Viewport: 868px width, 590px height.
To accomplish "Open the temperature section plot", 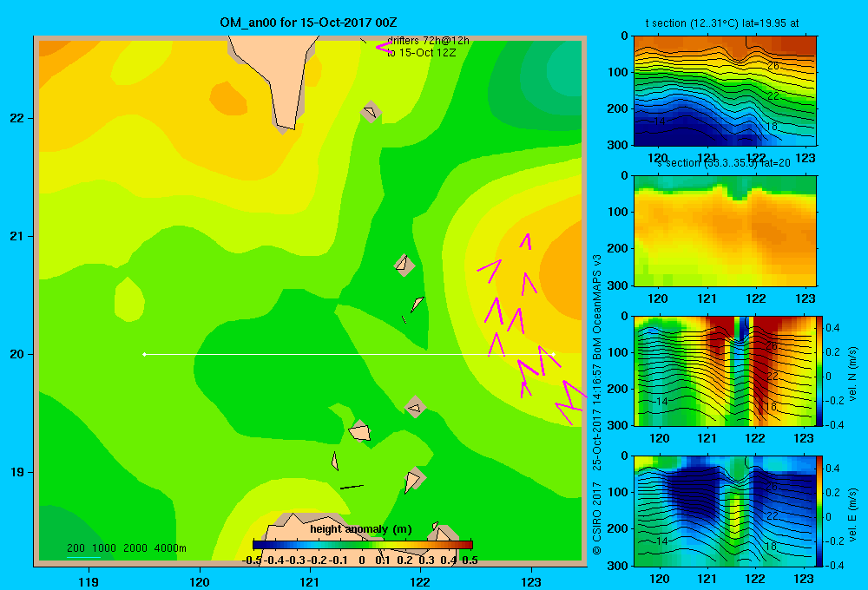I will click(x=725, y=91).
